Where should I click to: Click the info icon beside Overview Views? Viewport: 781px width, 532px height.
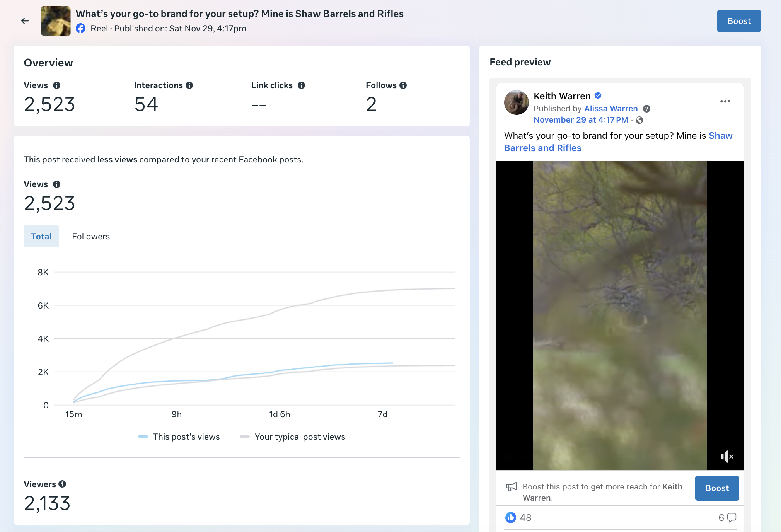click(x=57, y=85)
